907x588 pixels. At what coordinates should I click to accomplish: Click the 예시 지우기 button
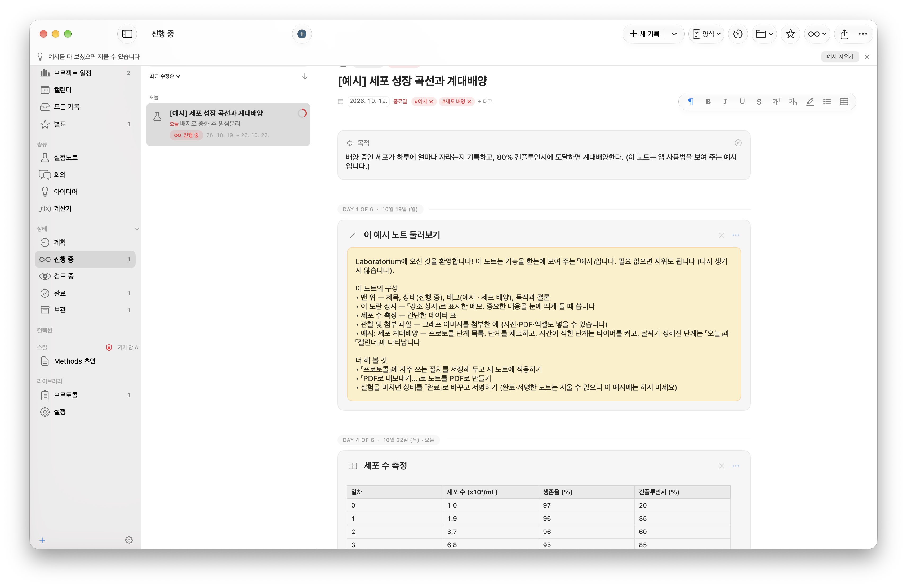839,56
